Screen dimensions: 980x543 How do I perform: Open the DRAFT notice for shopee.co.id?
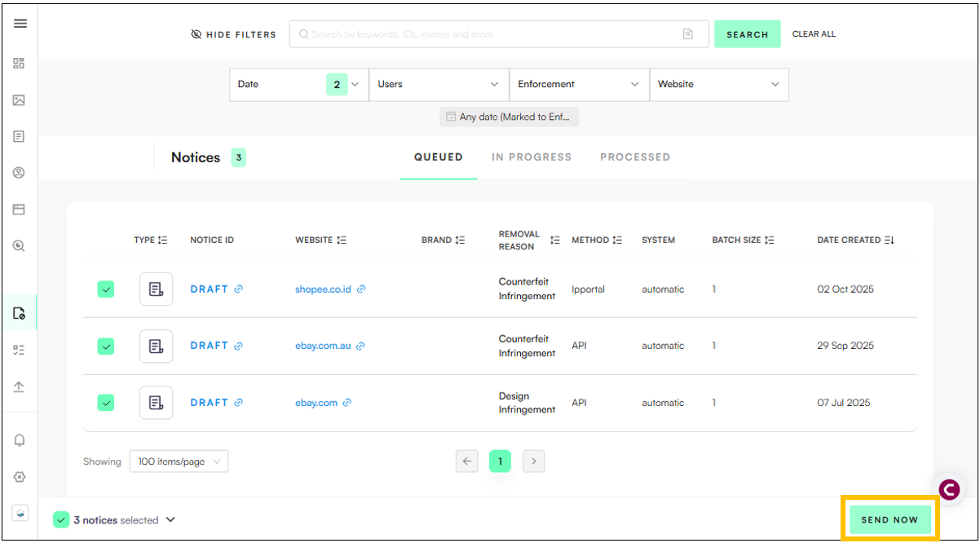coord(210,289)
